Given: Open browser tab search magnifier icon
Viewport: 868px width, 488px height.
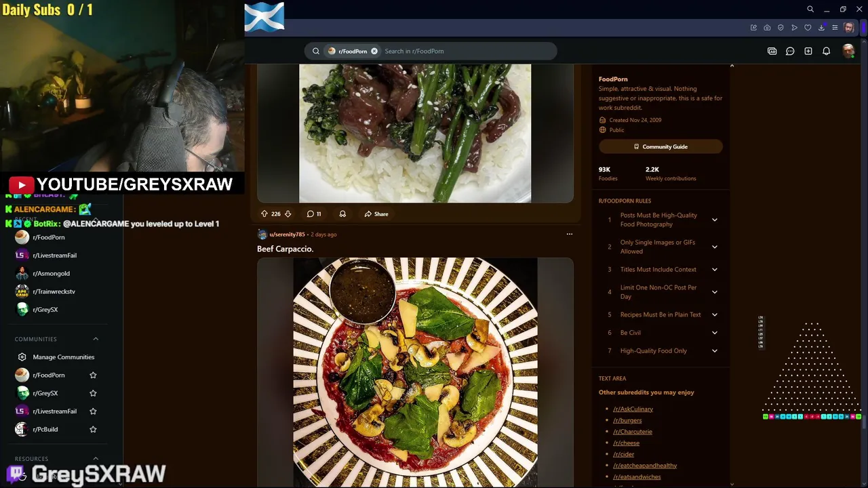Looking at the screenshot, I should tap(810, 9).
